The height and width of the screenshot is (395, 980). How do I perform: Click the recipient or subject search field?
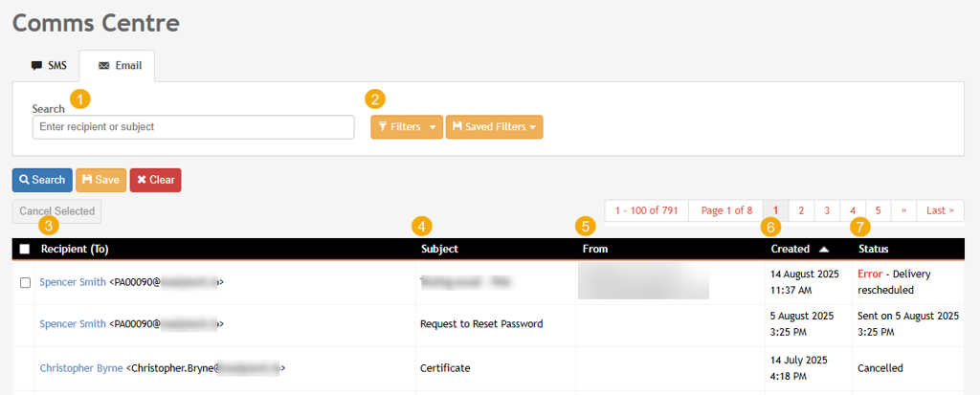[193, 127]
